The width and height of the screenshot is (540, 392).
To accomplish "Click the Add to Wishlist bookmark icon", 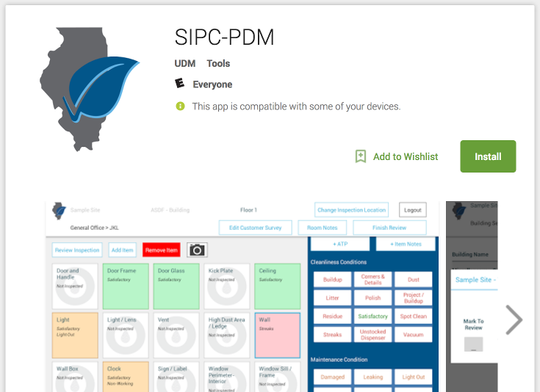I will pyautogui.click(x=361, y=156).
